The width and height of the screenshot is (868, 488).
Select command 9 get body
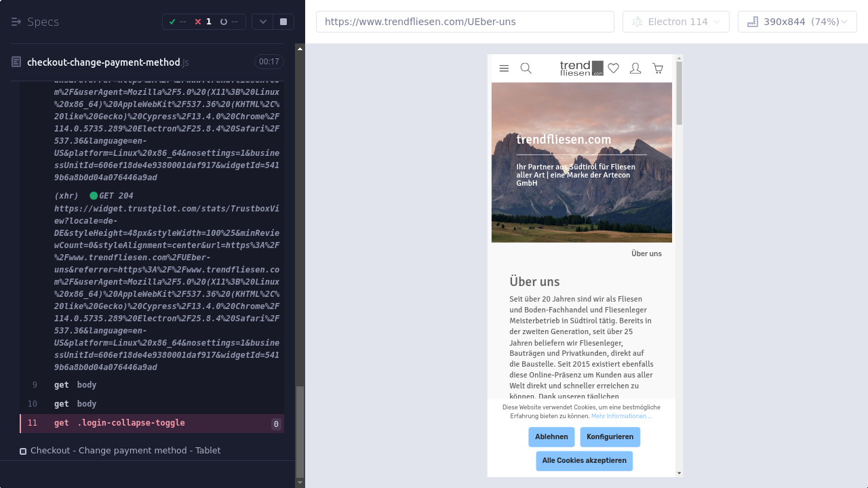[75, 385]
